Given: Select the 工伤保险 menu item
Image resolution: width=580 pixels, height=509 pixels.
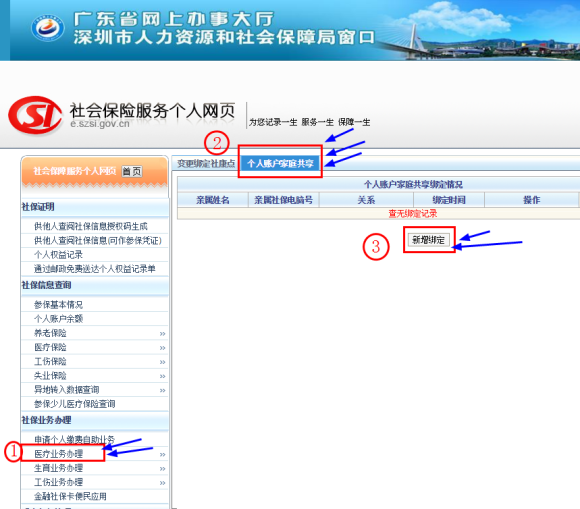Looking at the screenshot, I should [x=50, y=361].
